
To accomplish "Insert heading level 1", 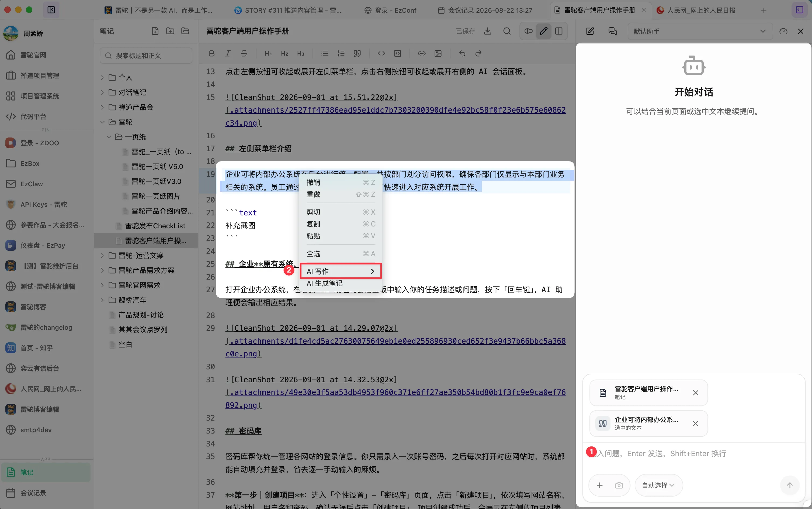I will point(268,53).
